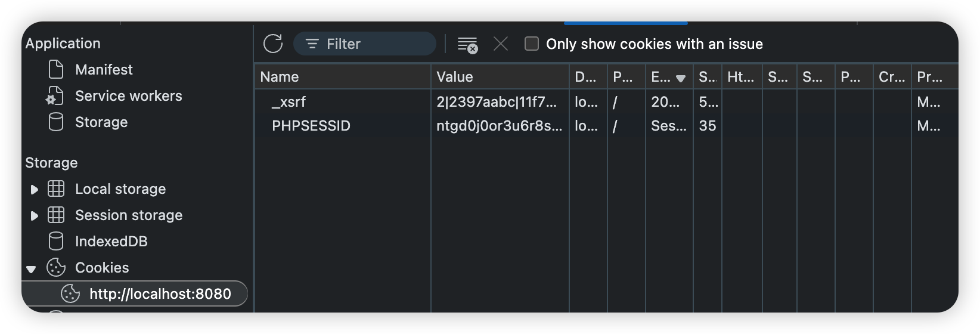Open IndexedDB storage
The width and height of the screenshot is (980, 334).
click(x=111, y=241)
